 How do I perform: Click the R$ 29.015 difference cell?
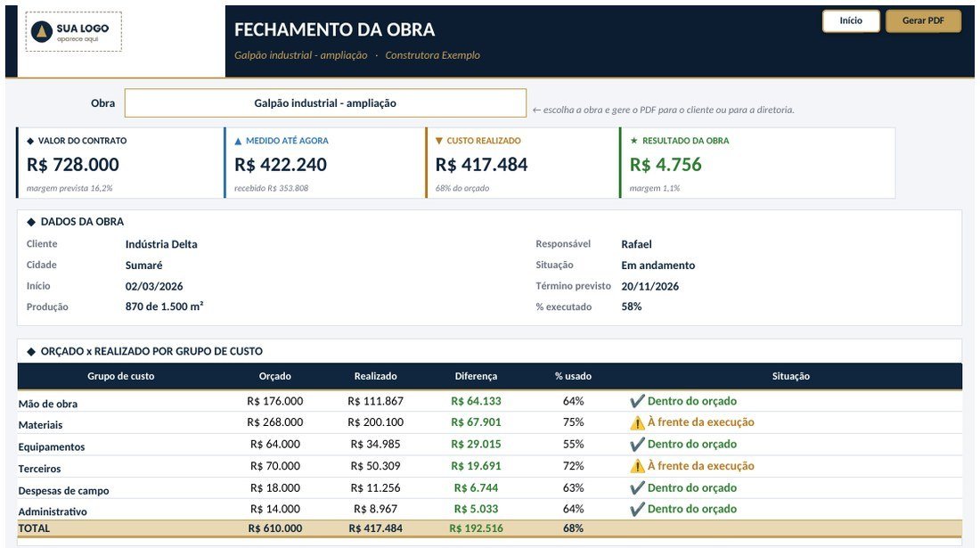coord(477,445)
